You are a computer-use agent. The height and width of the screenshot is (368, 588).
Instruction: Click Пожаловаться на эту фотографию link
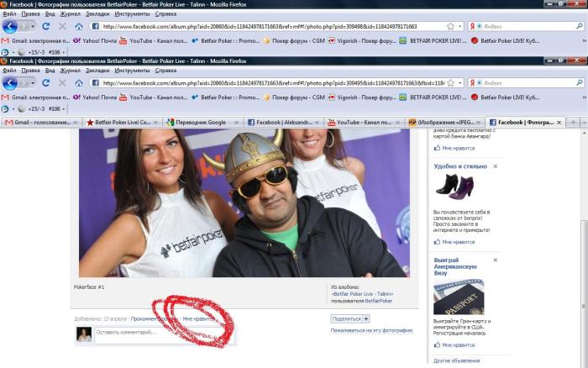[x=371, y=330]
